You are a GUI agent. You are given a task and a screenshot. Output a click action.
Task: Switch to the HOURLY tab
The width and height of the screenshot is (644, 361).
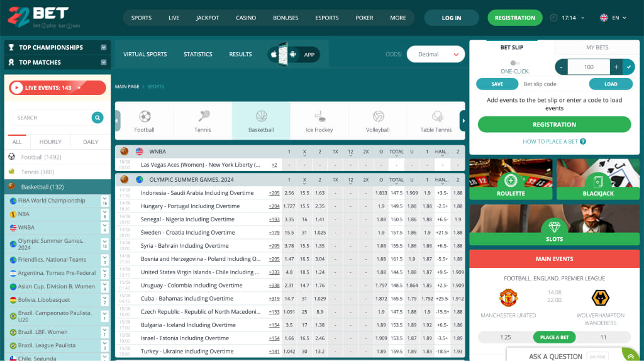(50, 142)
